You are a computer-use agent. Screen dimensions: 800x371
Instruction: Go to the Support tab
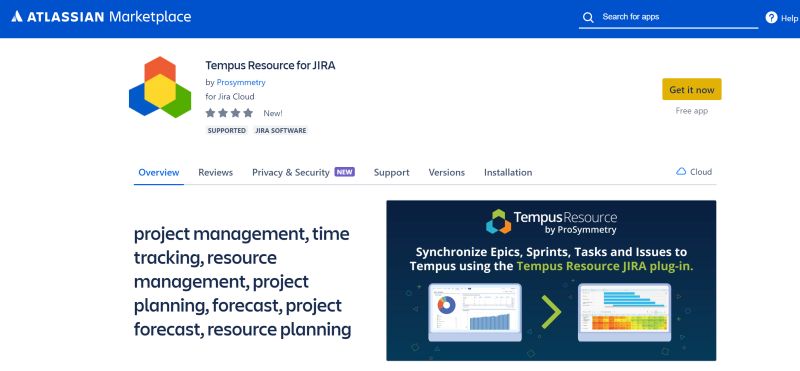click(391, 172)
